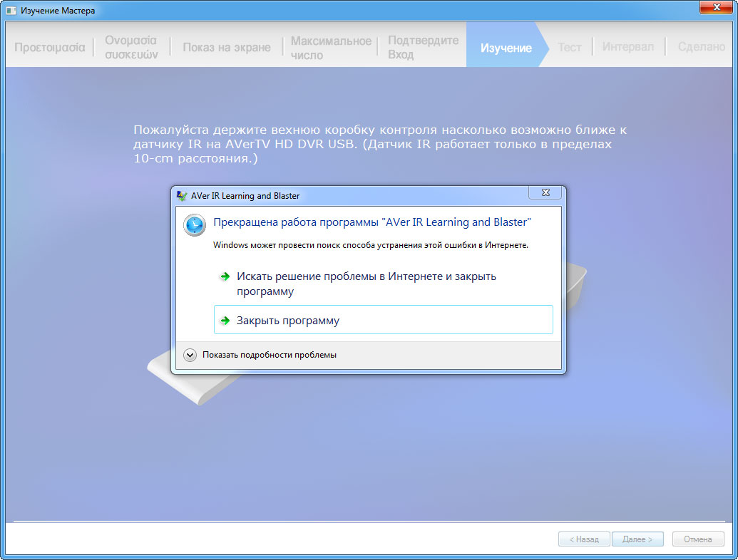Go to the Ονομασία συσκευών wizard step
This screenshot has height=560, width=738.
click(131, 48)
